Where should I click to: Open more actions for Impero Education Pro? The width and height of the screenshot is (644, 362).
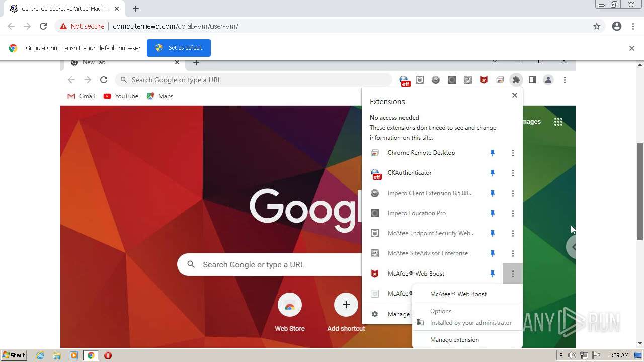pyautogui.click(x=513, y=213)
